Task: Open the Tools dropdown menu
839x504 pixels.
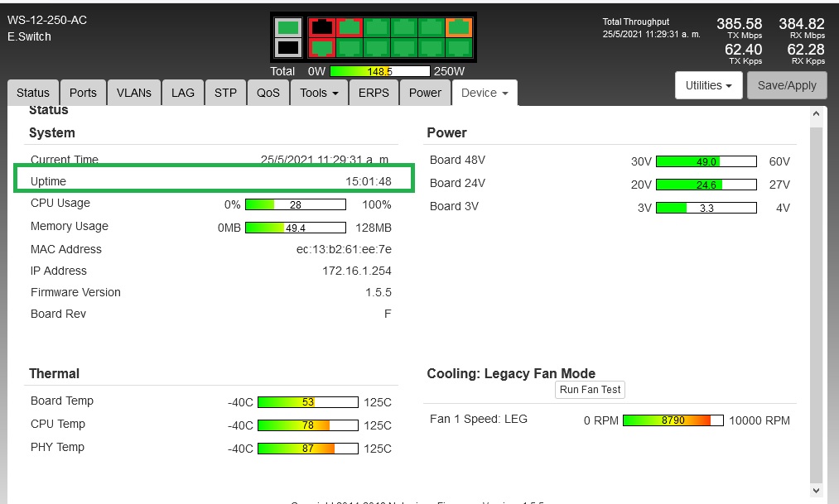Action: 319,93
